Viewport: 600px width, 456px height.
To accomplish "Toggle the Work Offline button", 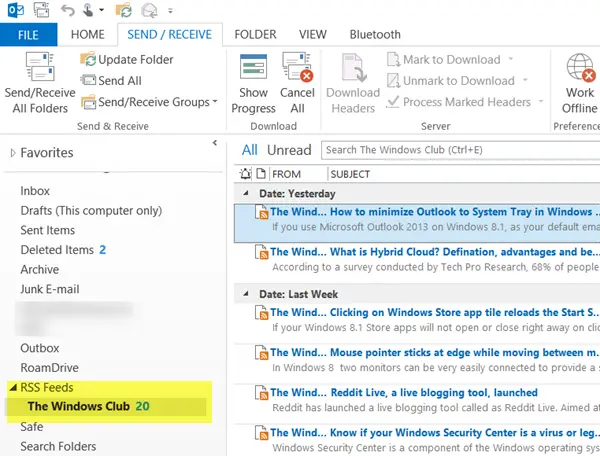I will point(580,84).
